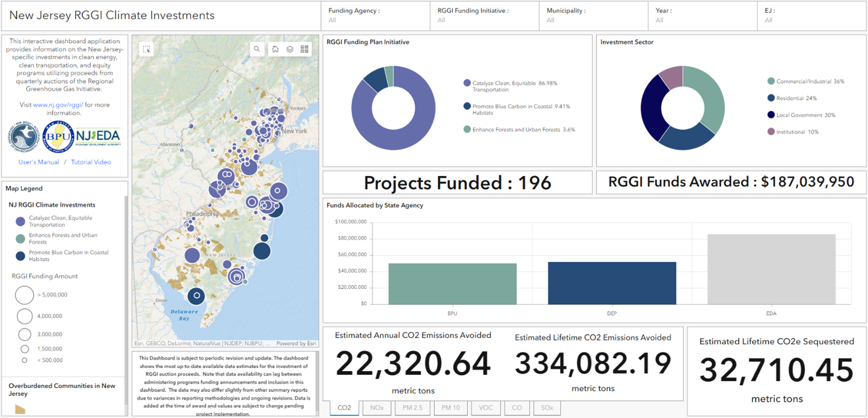
Task: Open the Year filter dropdown
Action: tap(703, 15)
